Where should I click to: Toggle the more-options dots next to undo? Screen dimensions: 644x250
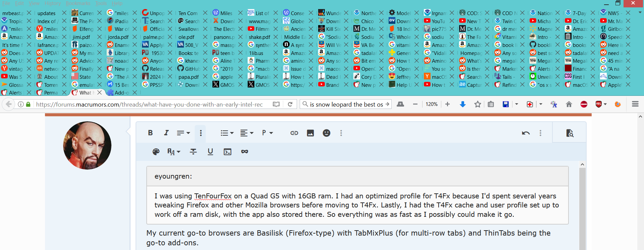(540, 133)
